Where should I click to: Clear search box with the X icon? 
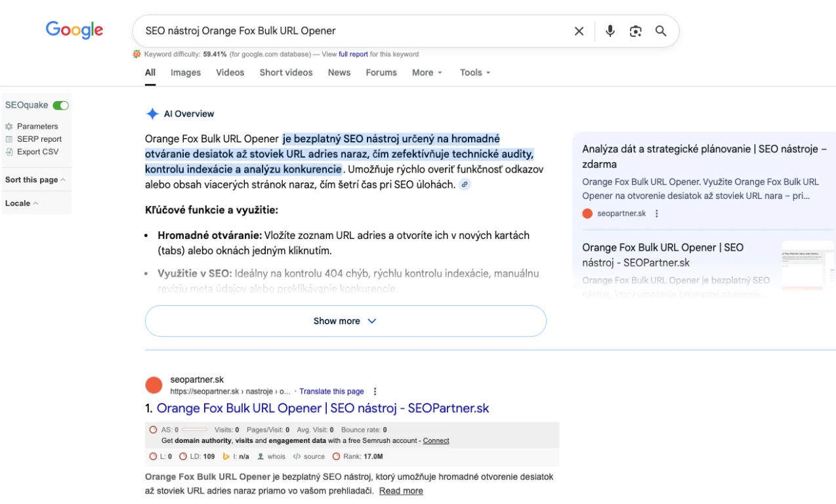tap(579, 31)
